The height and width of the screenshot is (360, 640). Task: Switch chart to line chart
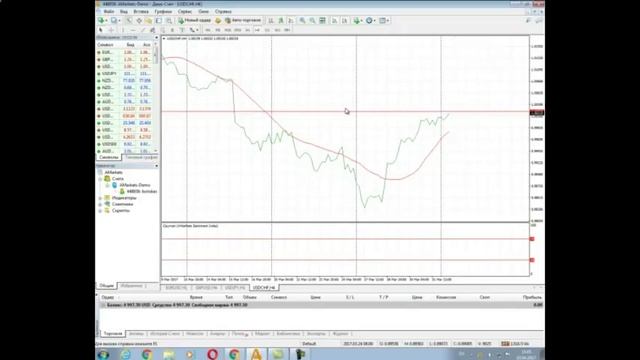pyautogui.click(x=291, y=20)
